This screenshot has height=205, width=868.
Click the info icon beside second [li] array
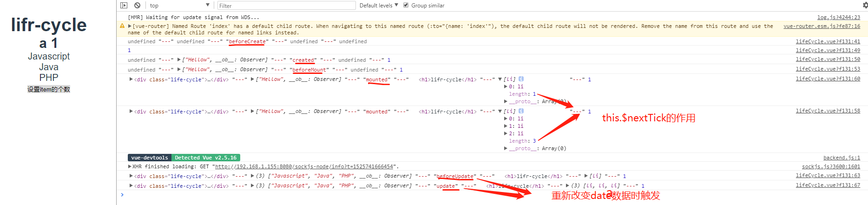521,111
